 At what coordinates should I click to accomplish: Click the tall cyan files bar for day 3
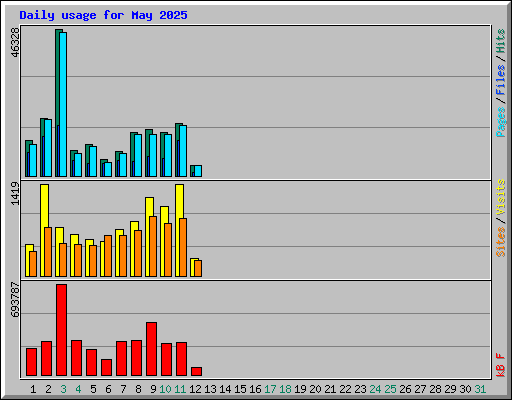(x=63, y=104)
